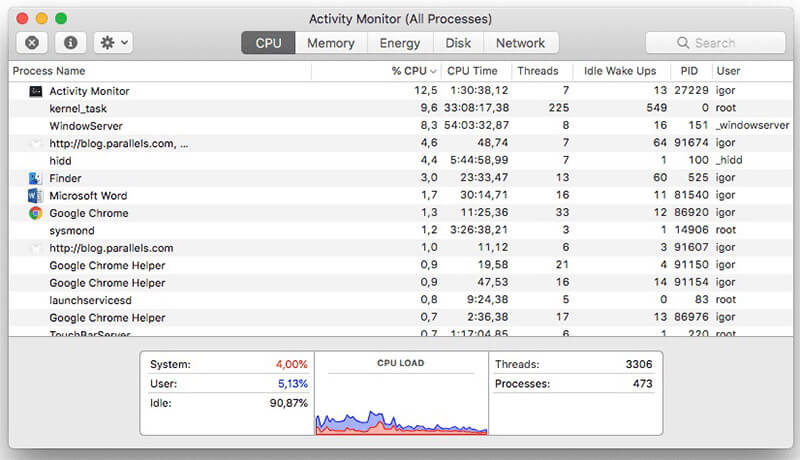
Task: Click the User 5,13% value
Action: (293, 384)
